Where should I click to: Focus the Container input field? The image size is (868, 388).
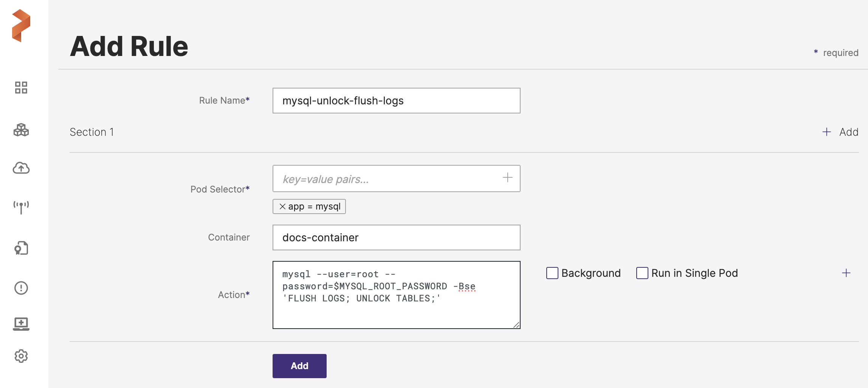coord(396,237)
